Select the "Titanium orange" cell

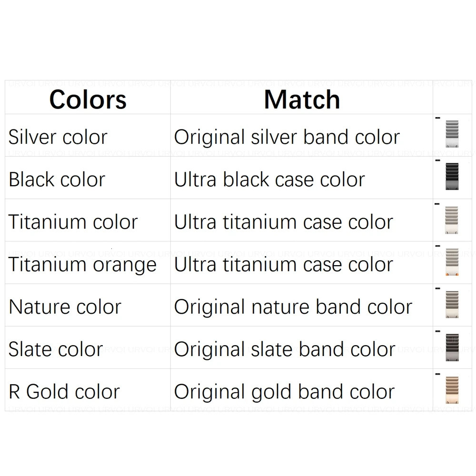[x=82, y=265]
